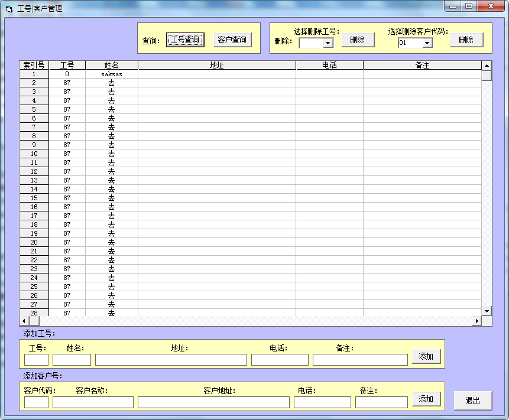The image size is (509, 420).
Task: Open the 选择删除工号 dropdown
Action: click(x=328, y=43)
